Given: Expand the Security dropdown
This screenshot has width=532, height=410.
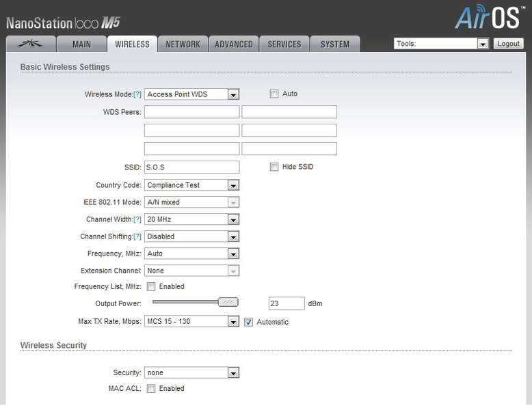Looking at the screenshot, I should (x=191, y=372).
